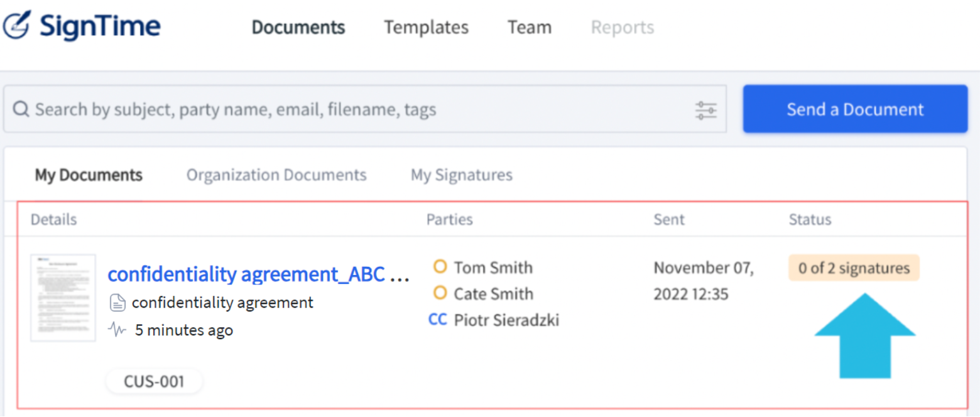Toggle the pending signature indicator for Cate Smith
This screenshot has height=417, width=980.
click(440, 293)
